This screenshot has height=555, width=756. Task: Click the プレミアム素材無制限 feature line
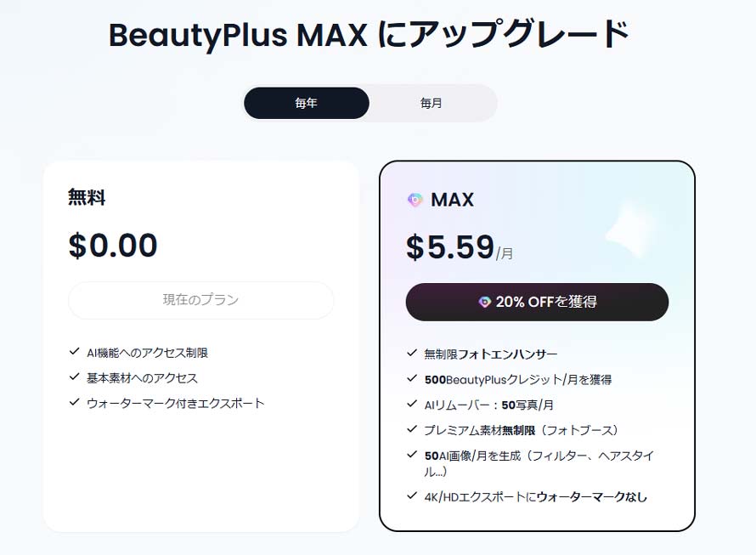coord(521,430)
